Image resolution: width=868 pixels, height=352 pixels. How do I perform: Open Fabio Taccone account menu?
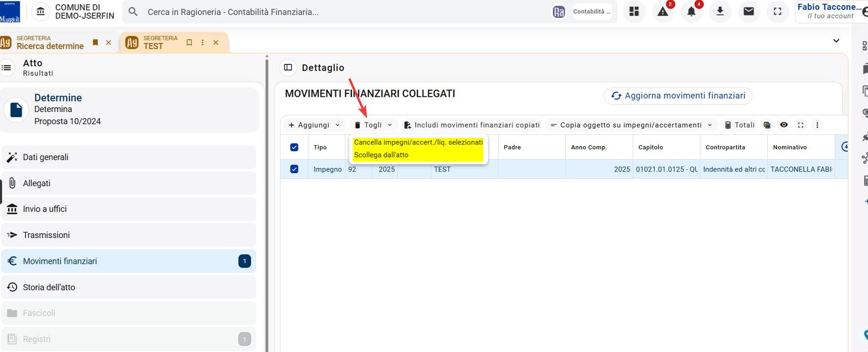(x=831, y=11)
